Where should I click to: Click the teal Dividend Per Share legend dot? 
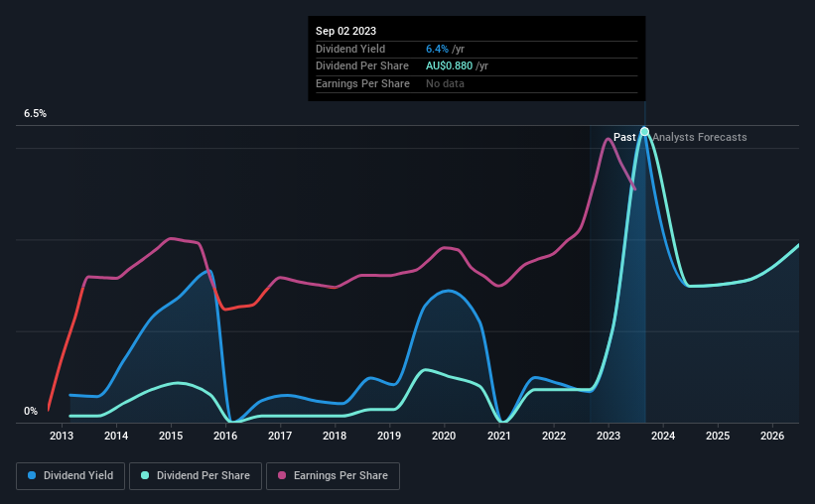click(145, 475)
